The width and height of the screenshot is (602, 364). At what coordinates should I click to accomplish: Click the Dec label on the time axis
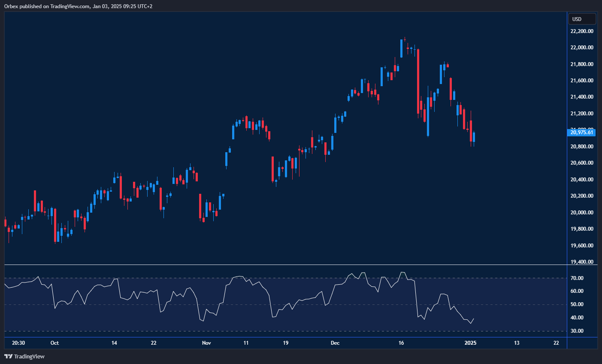coord(335,343)
